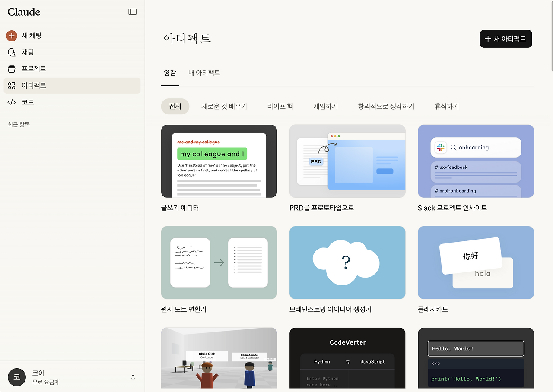Expand the 코아 account menu chevron
This screenshot has height=392, width=553.
tap(133, 377)
